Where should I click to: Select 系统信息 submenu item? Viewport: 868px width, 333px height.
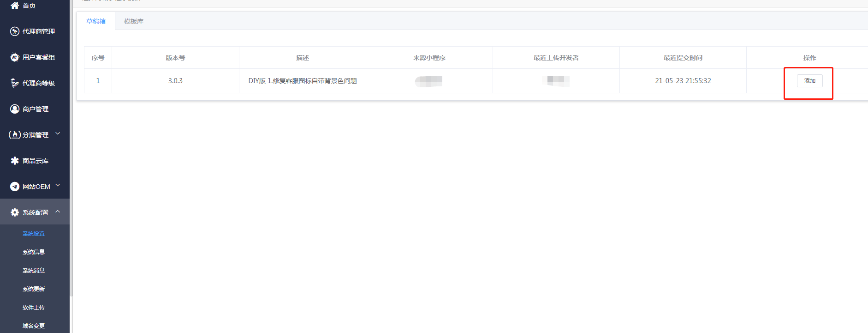(x=34, y=252)
